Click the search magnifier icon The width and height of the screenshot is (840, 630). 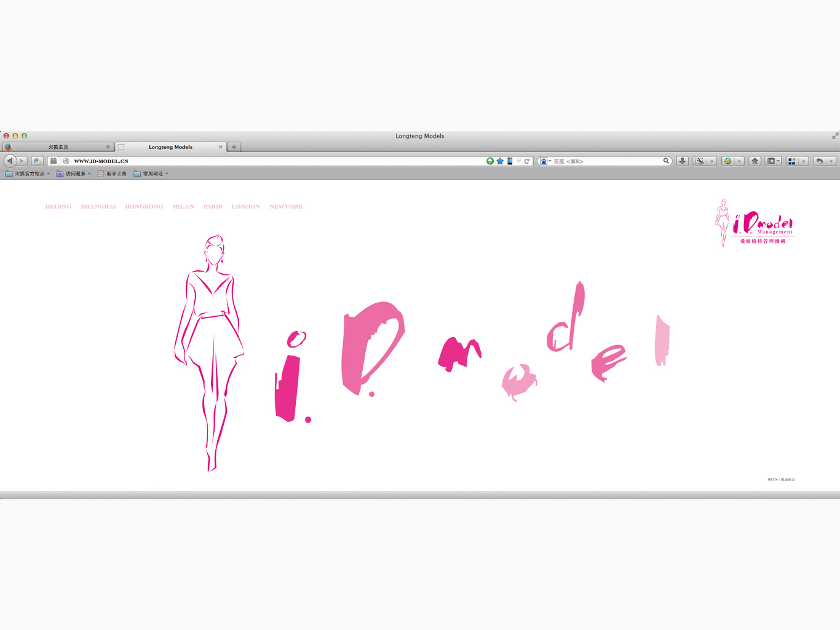(666, 161)
